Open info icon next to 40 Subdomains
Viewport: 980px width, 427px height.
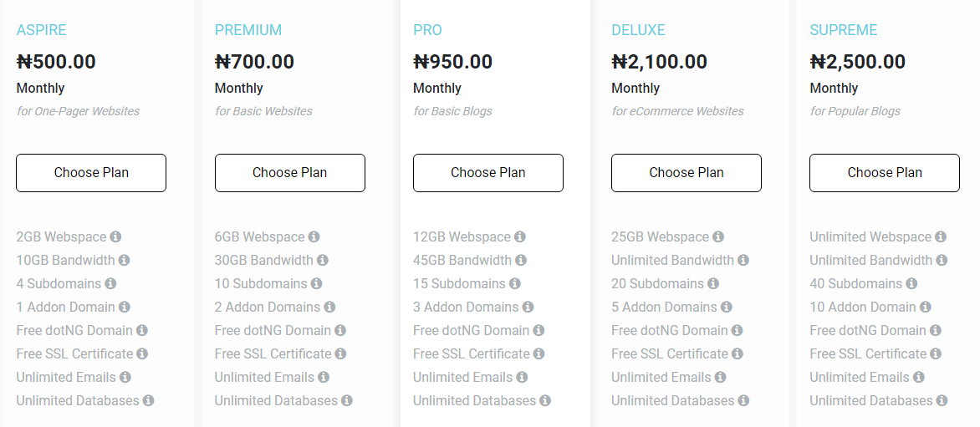(x=911, y=283)
